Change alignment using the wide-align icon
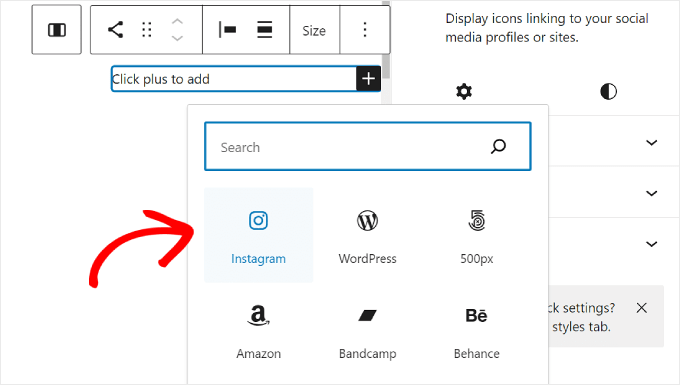This screenshot has width=680, height=385. coord(264,30)
